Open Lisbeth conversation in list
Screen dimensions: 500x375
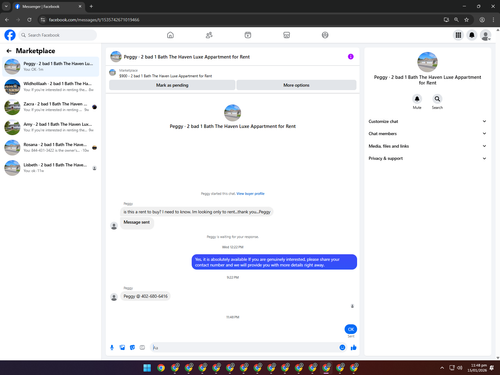tap(51, 168)
